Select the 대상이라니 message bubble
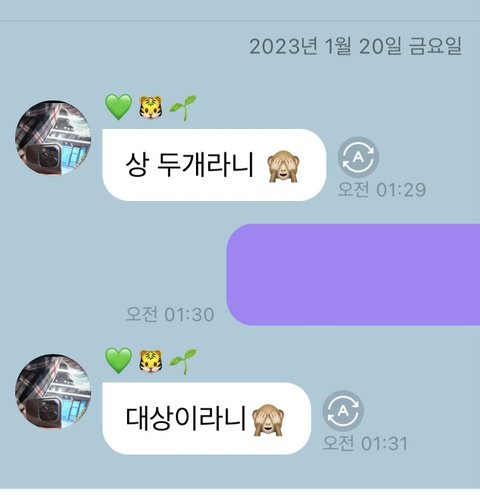480x495 pixels. 206,419
